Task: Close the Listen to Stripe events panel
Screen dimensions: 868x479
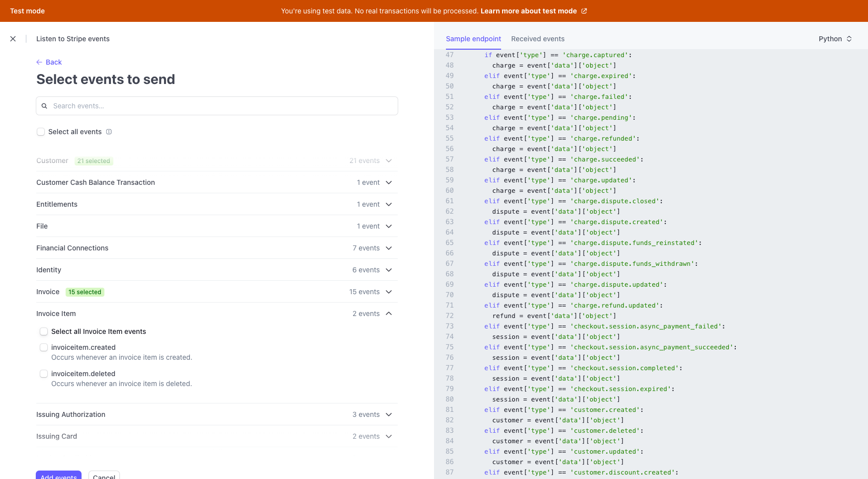Action: (x=13, y=39)
